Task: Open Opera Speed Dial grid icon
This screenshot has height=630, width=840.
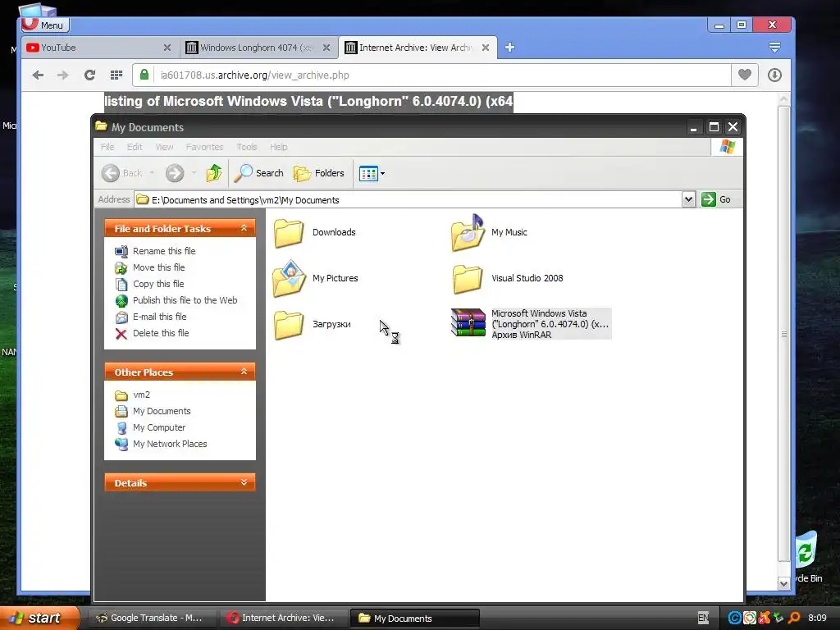Action: (x=116, y=75)
